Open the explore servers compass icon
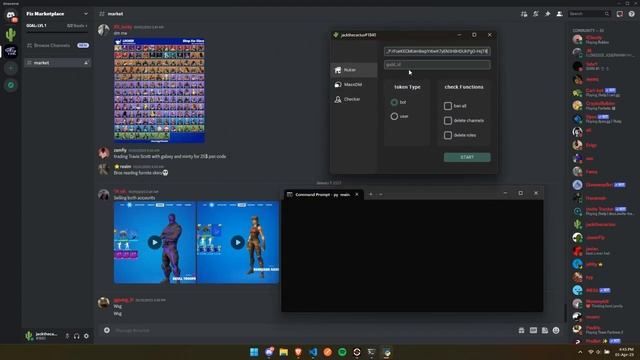Viewport: 640px width, 360px height. click(11, 85)
